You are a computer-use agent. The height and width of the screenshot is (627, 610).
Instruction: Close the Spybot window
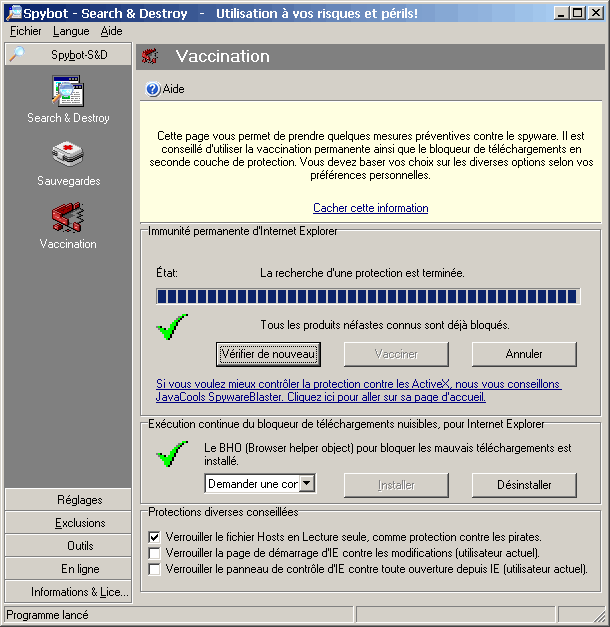click(596, 13)
